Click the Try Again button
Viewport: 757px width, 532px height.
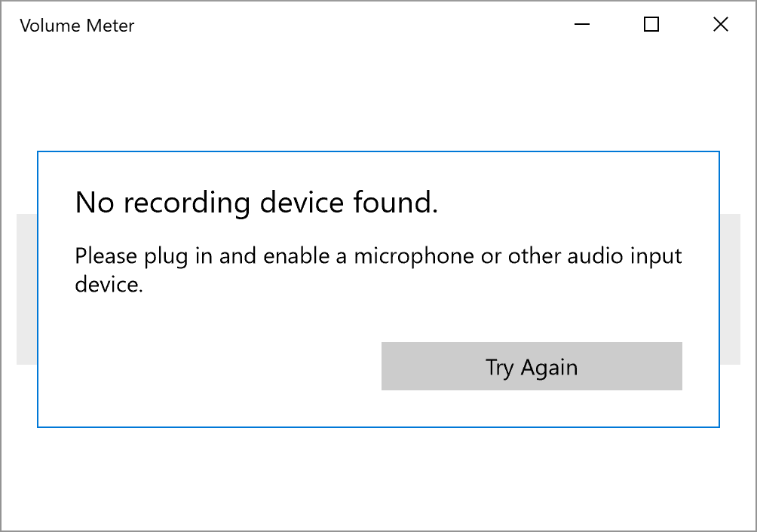coord(532,367)
